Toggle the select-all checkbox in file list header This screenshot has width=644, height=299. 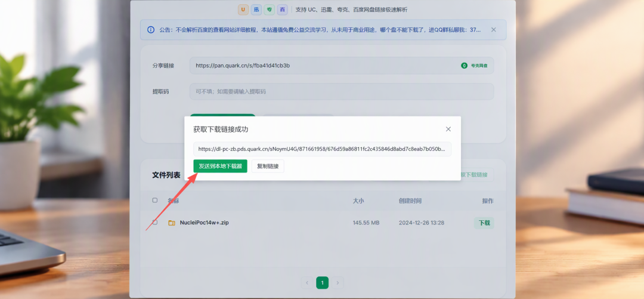[x=155, y=201]
